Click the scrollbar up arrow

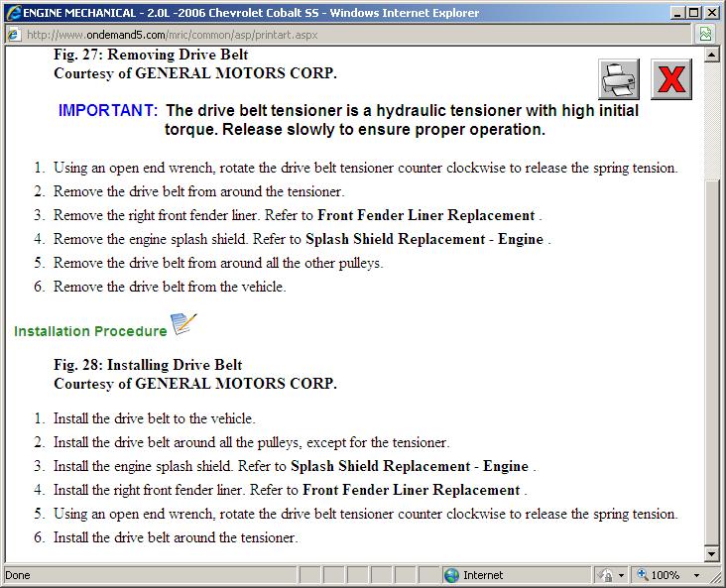tap(711, 55)
